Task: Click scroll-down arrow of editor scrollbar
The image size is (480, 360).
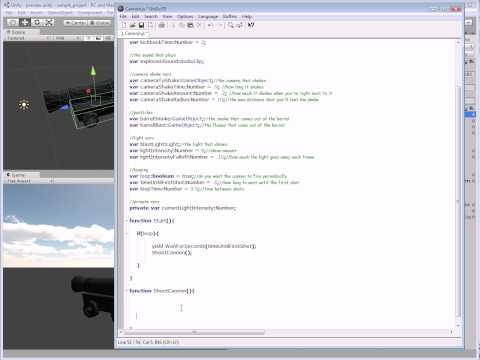Action: pyautogui.click(x=458, y=325)
